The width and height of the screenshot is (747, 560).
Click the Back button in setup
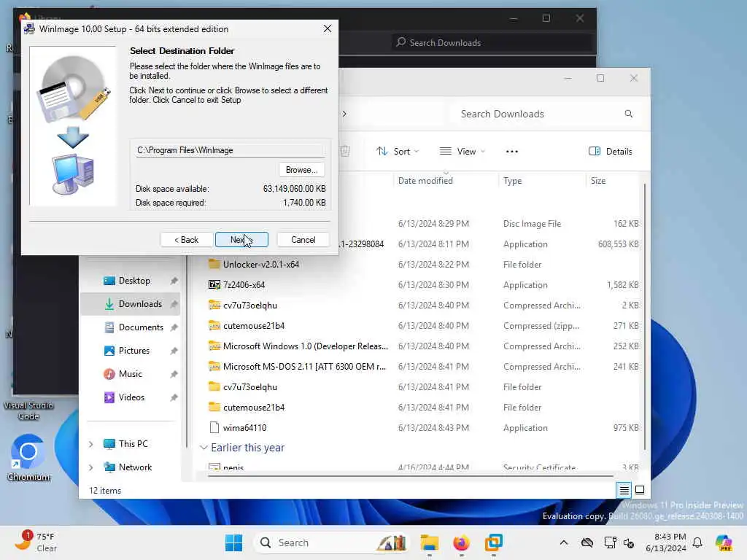pos(186,239)
